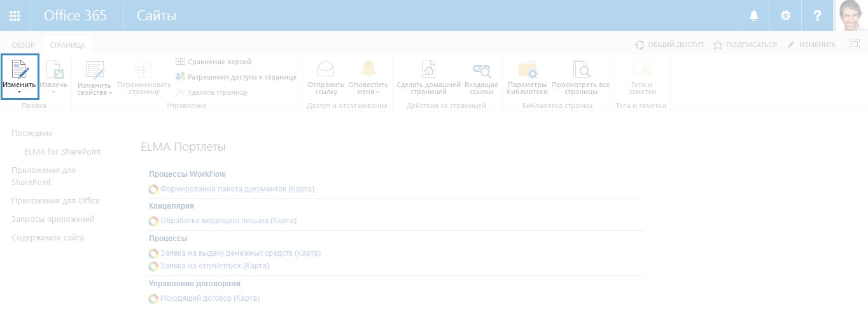Screen dimensions: 868x318
Task: Click the ELMA Портлеты page title
Action: (183, 147)
